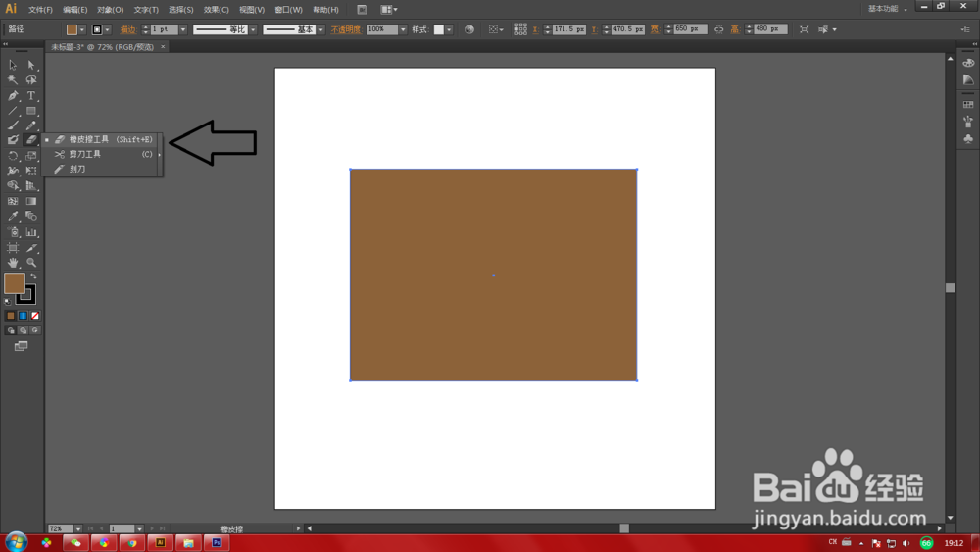Choose 橡皮擦工具 from the flyout

(99, 139)
